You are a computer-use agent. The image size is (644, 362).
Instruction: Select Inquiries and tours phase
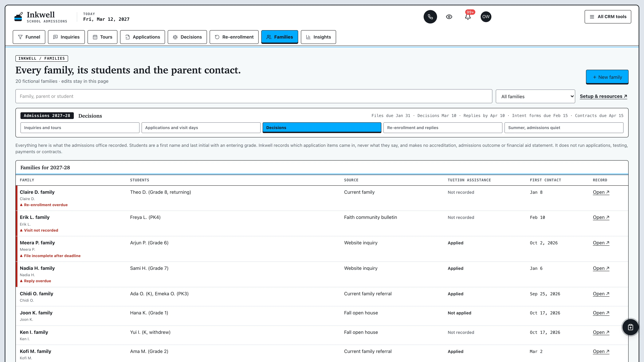point(80,128)
